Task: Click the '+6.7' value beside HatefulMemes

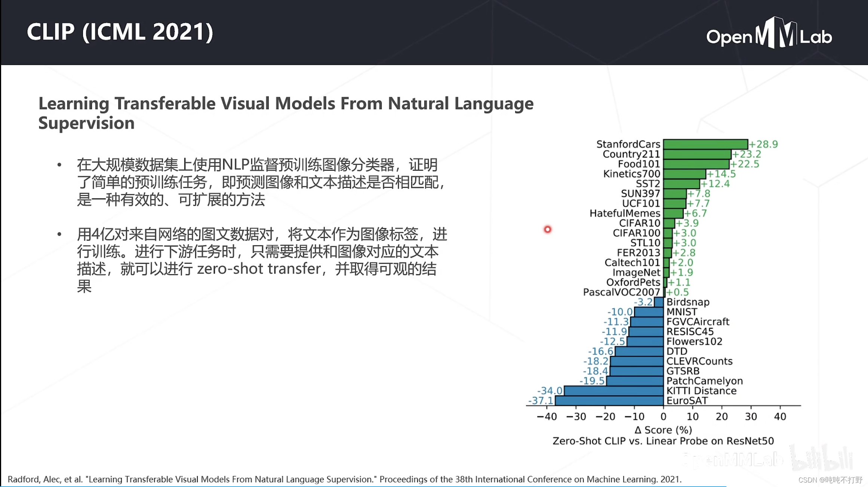Action: [696, 213]
